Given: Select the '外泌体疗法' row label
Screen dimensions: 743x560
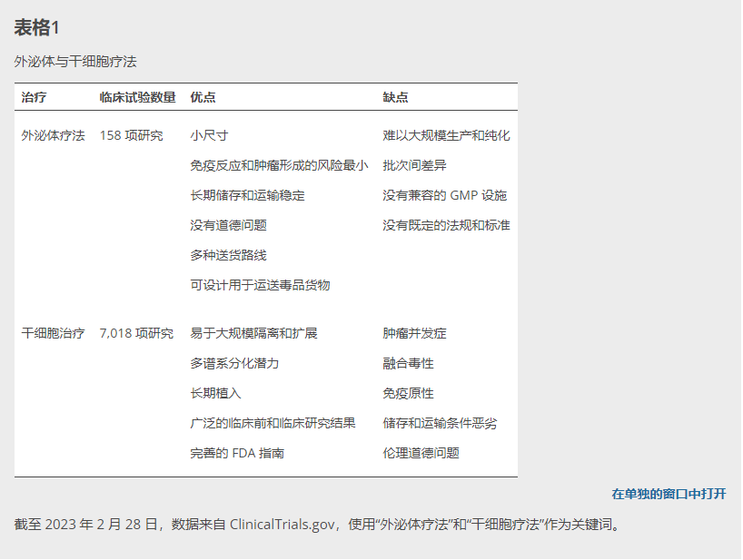Looking at the screenshot, I should click(53, 135).
